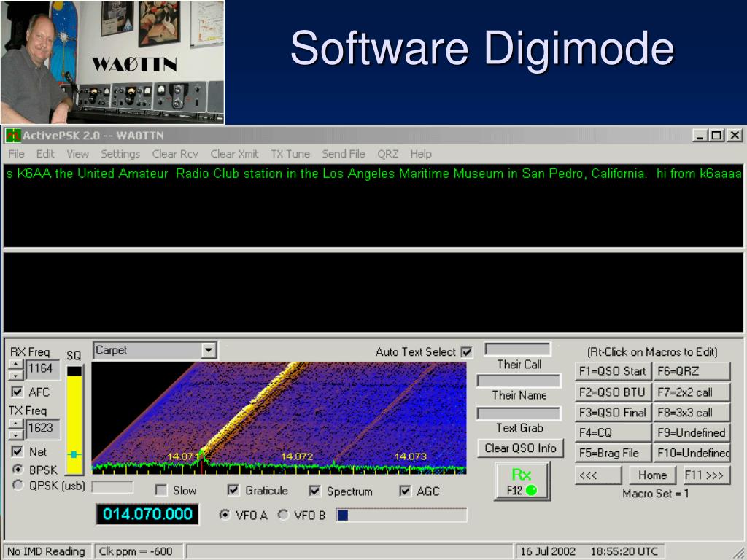The image size is (747, 560).
Task: Enable Slow waterfall mode
Action: (159, 490)
